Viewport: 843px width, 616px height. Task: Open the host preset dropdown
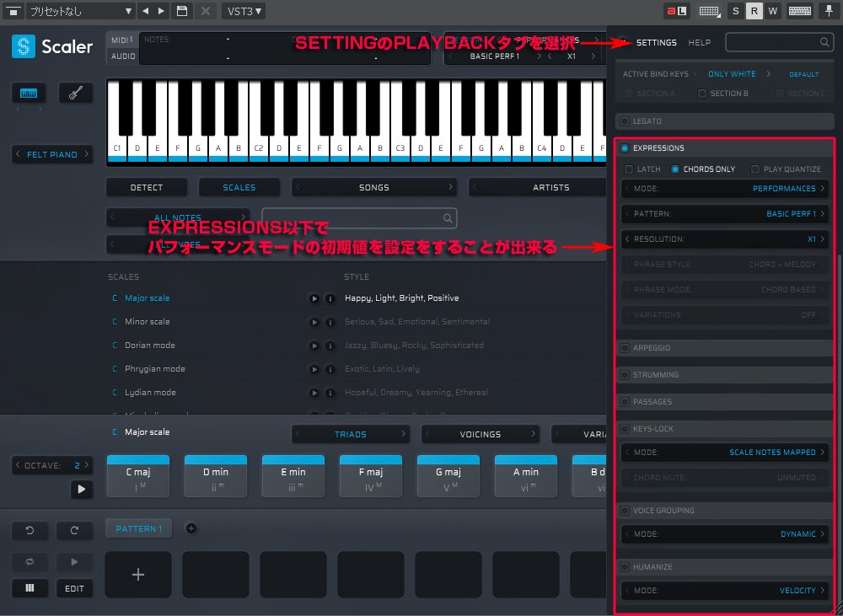coord(81,11)
